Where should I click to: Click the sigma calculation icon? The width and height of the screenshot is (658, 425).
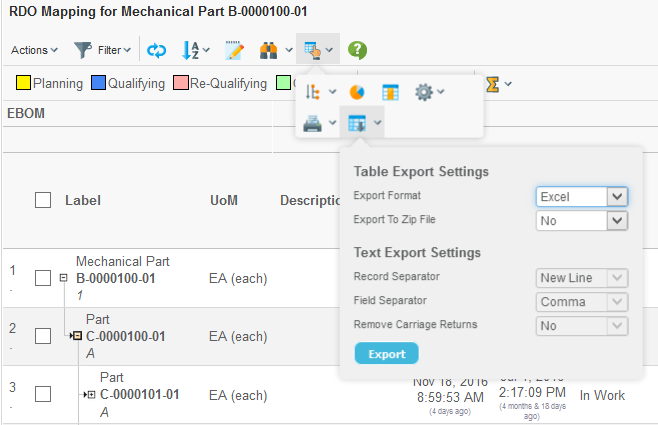[x=492, y=84]
